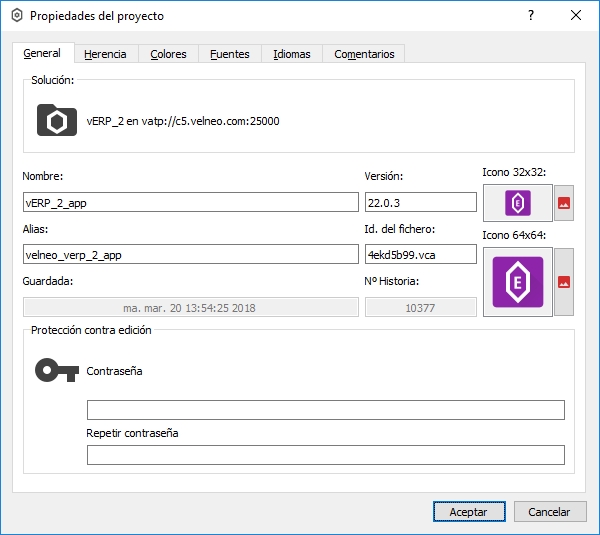The image size is (600, 535).
Task: Click image picker button beside Icono 64x64
Action: 564,281
